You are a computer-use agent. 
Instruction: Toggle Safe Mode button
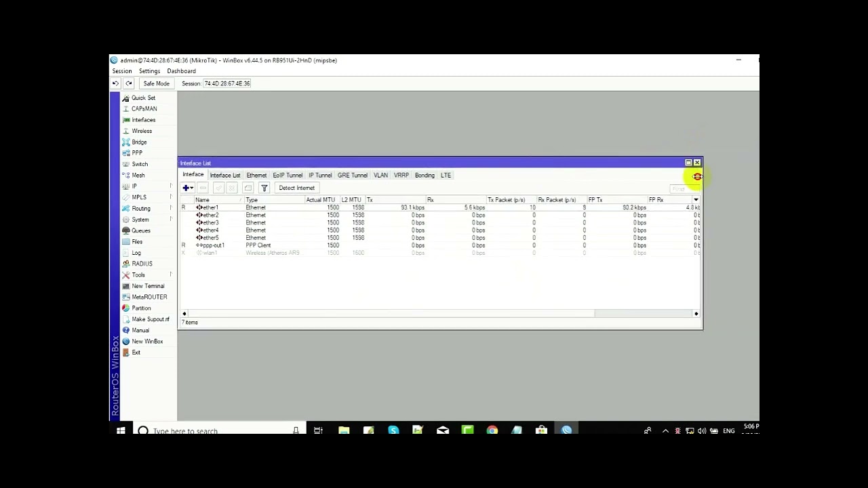point(156,83)
